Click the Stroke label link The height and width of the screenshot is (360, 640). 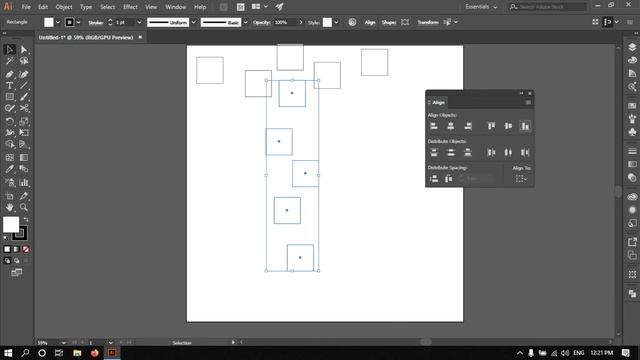(96, 22)
